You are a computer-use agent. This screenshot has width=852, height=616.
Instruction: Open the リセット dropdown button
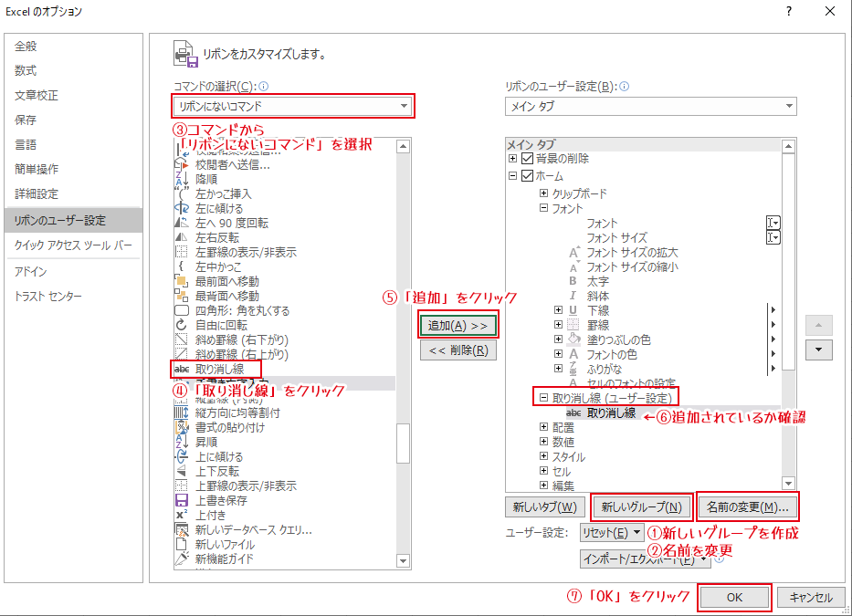coord(612,533)
